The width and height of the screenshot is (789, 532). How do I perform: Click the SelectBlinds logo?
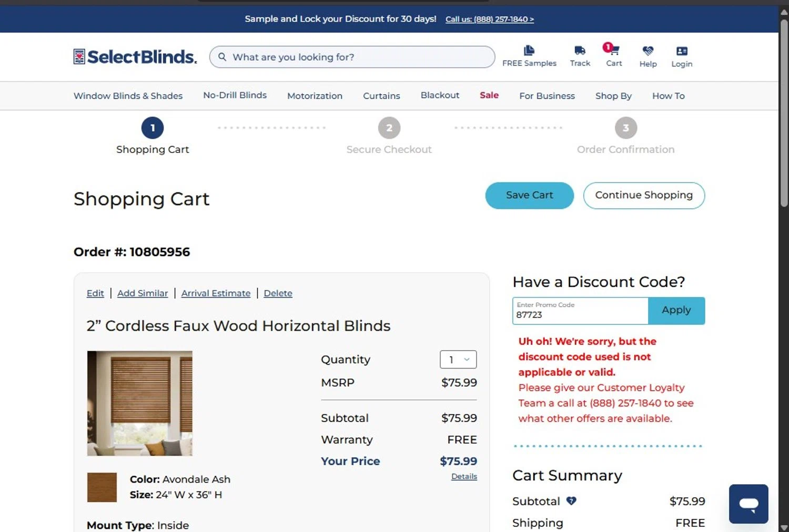[x=135, y=57]
